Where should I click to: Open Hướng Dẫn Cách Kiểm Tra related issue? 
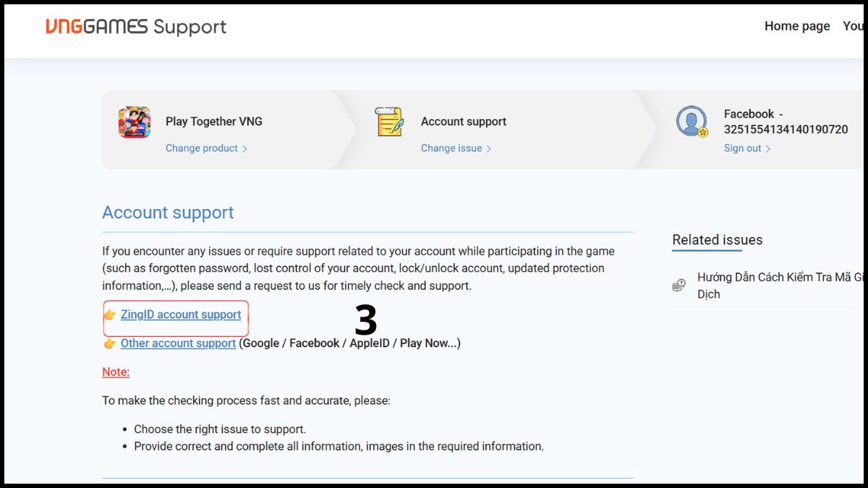tap(781, 286)
